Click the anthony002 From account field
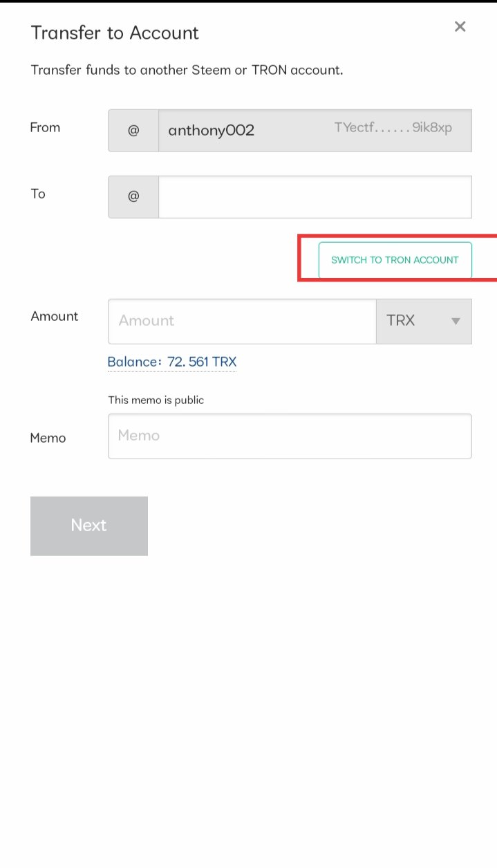 [315, 130]
